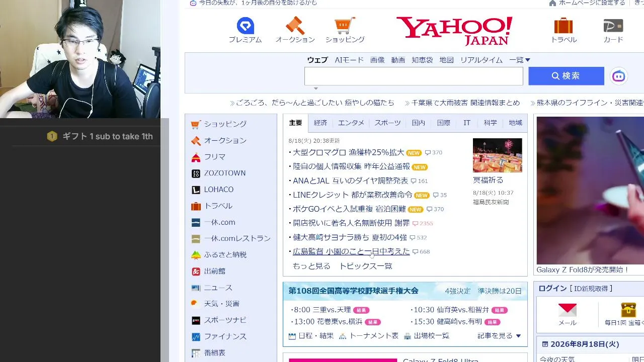The width and height of the screenshot is (644, 362).
Task: Click the ID新規取得 link
Action: click(x=591, y=289)
